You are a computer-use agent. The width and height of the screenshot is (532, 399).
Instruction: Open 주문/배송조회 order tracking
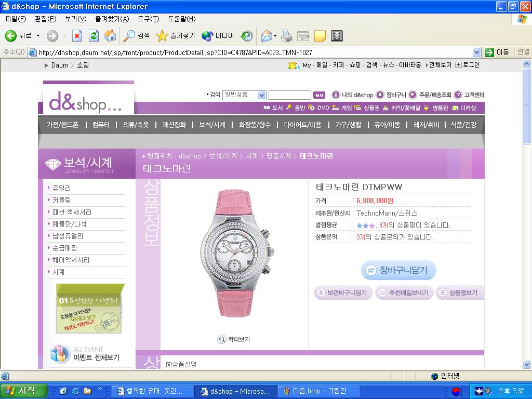(x=430, y=95)
